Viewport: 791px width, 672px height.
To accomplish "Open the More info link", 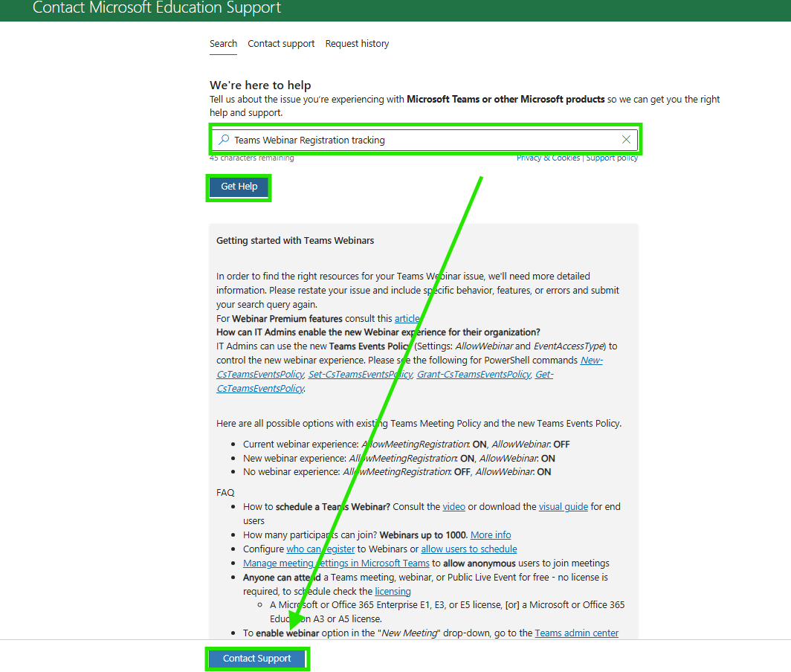I will [x=491, y=534].
